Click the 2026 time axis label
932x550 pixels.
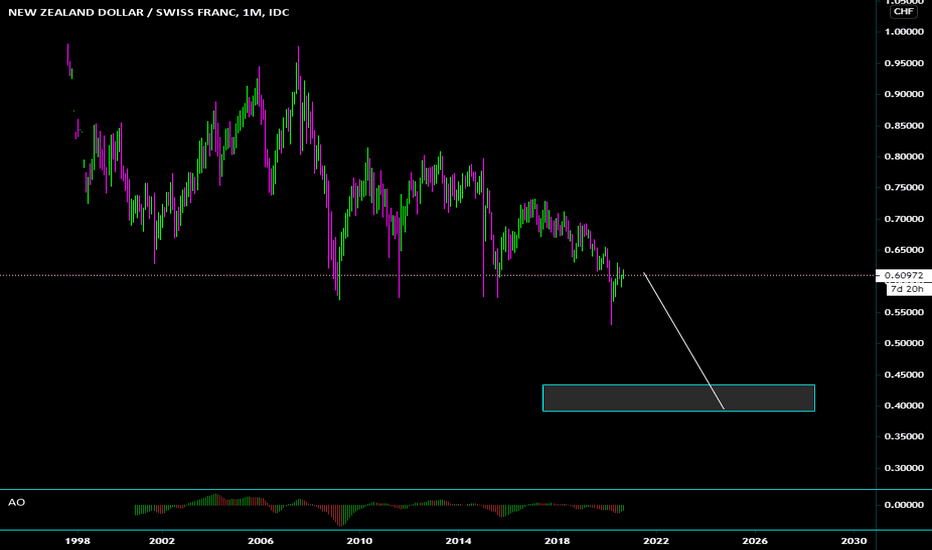pos(755,540)
